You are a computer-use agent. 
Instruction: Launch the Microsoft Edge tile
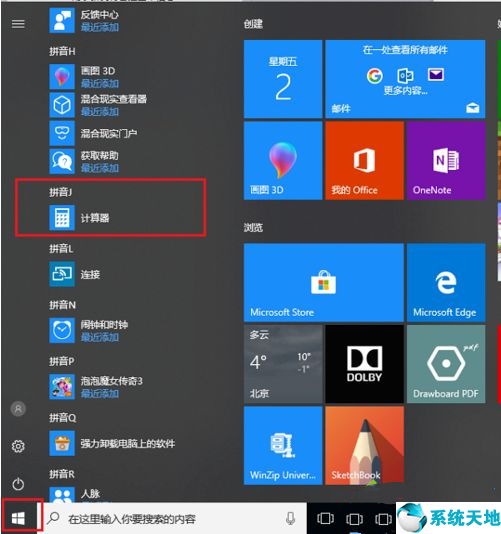coord(446,283)
